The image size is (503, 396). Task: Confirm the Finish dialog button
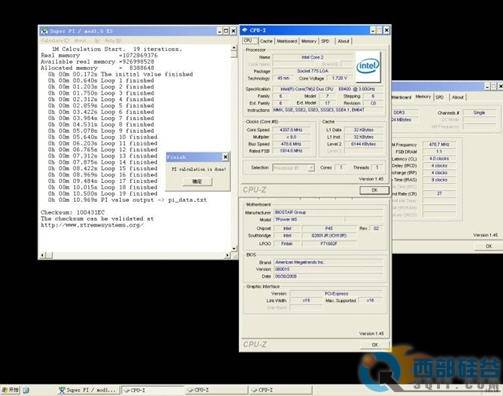[197, 181]
